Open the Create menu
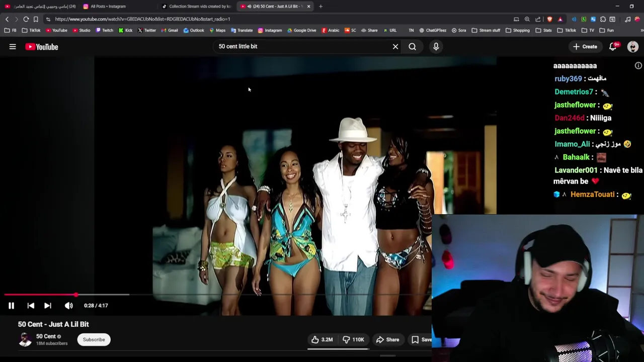 coord(585,47)
